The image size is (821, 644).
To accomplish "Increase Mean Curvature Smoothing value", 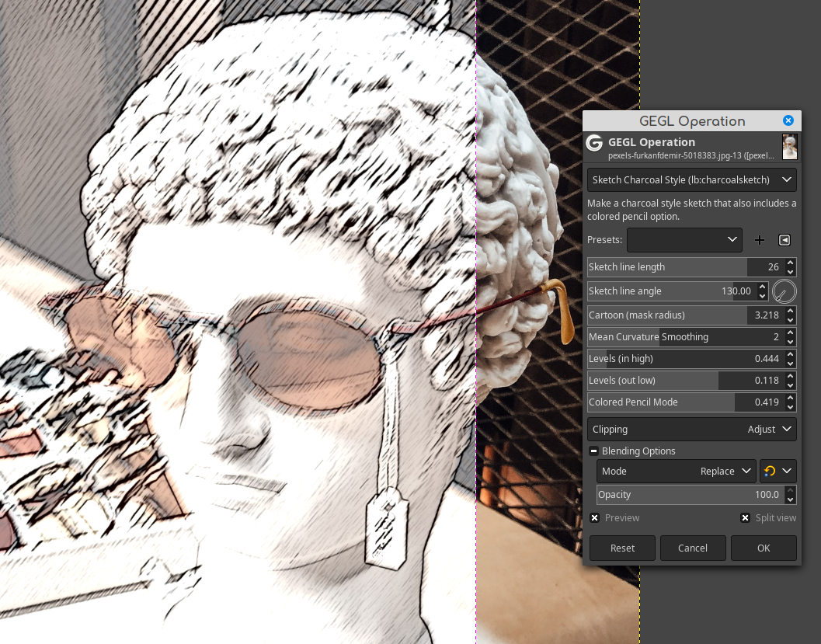I will coord(791,332).
